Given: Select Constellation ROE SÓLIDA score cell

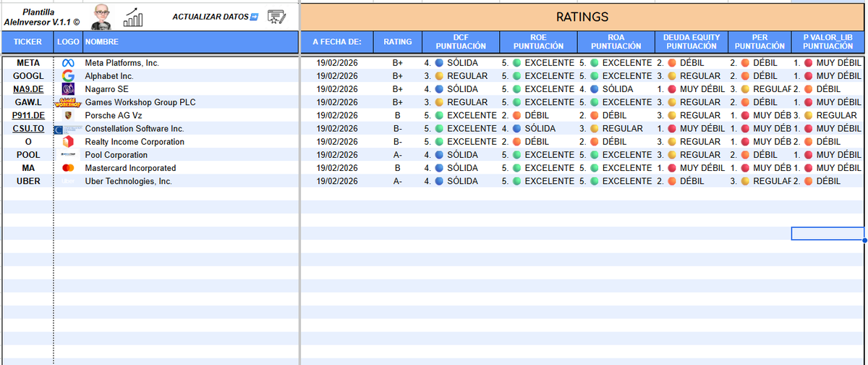Looking at the screenshot, I should [538, 129].
